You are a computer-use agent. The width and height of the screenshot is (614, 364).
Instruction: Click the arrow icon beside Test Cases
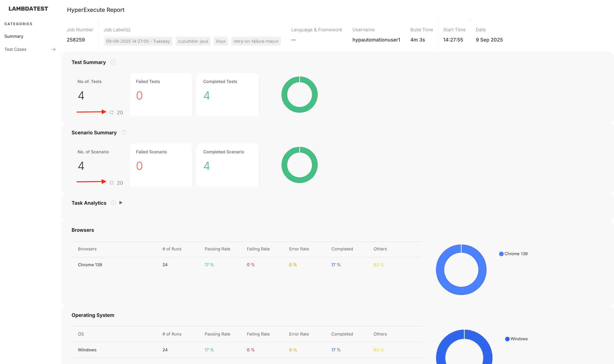(x=53, y=49)
